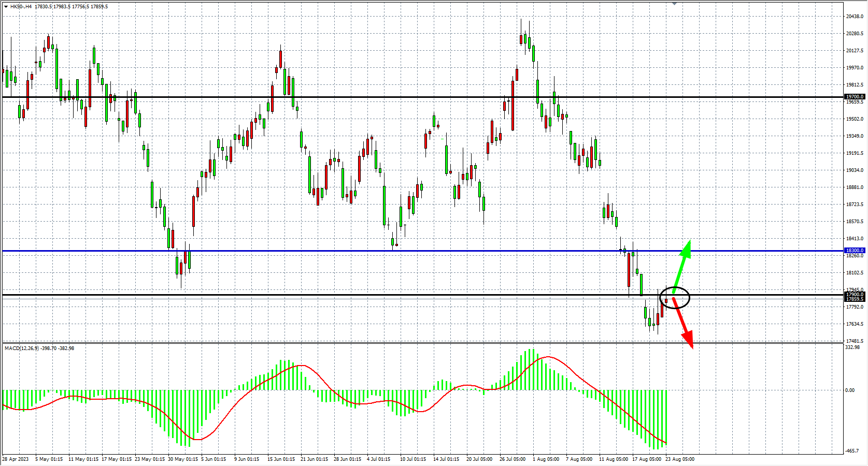Click the blue 18300.0 price label

click(855, 251)
